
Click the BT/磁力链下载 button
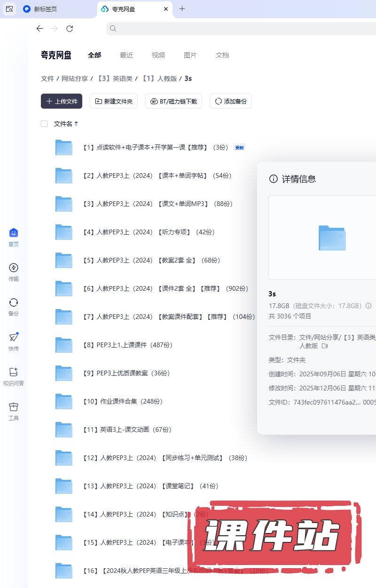[174, 101]
